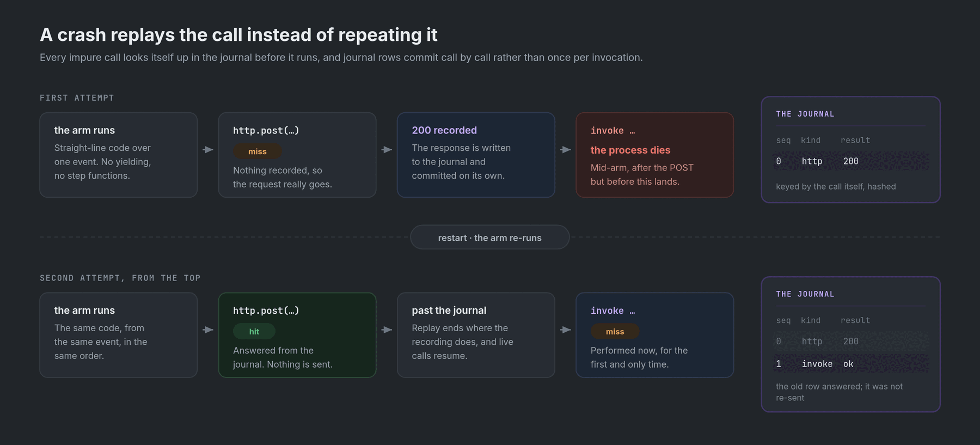Click "Mid-arm, after the POST" description
Image resolution: width=980 pixels, height=445 pixels.
click(642, 175)
